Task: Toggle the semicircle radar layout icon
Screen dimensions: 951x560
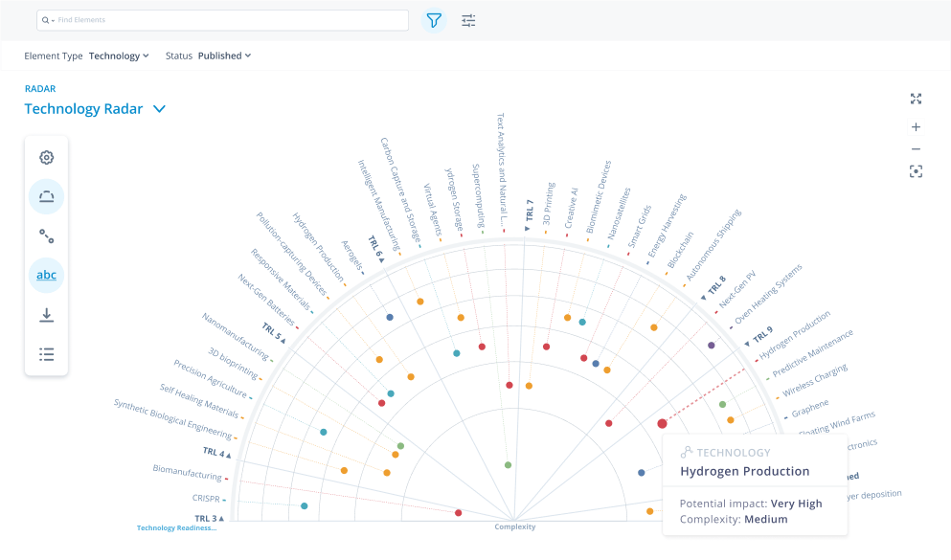Action: click(x=47, y=196)
